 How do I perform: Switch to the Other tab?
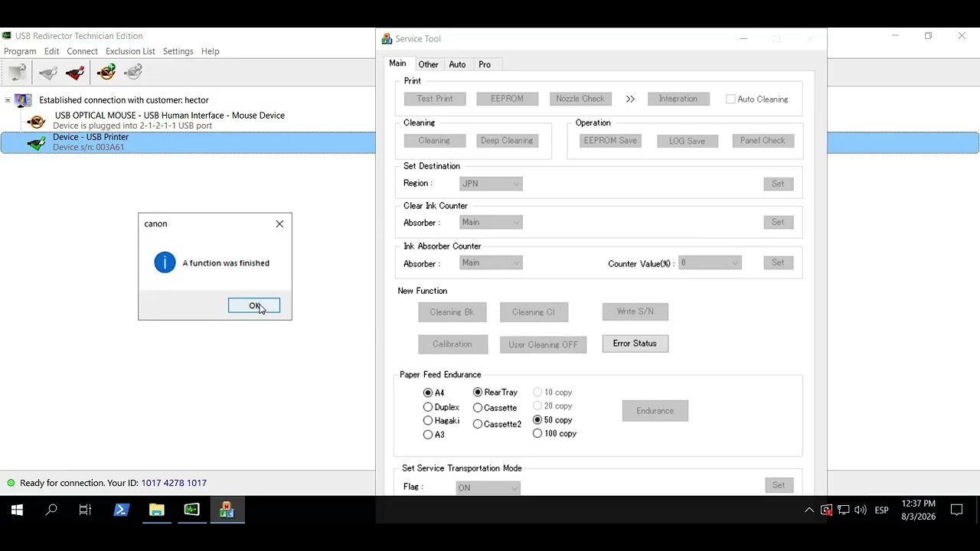click(x=428, y=64)
